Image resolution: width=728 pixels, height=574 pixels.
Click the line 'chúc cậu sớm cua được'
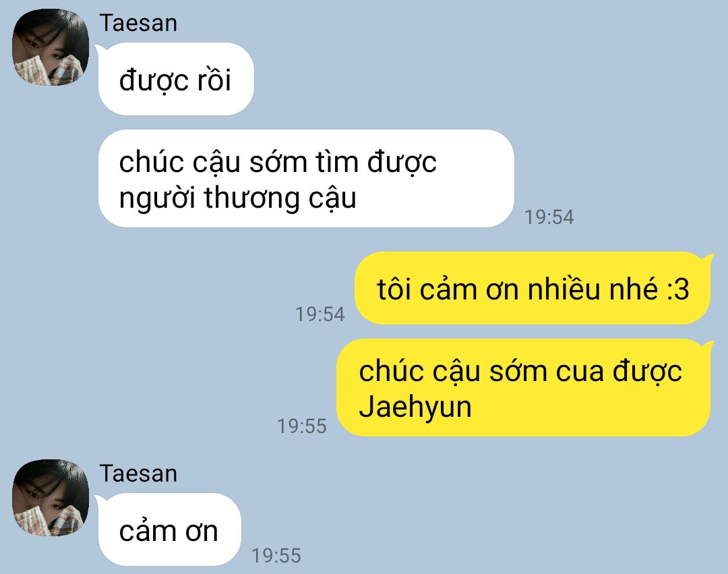(x=520, y=372)
